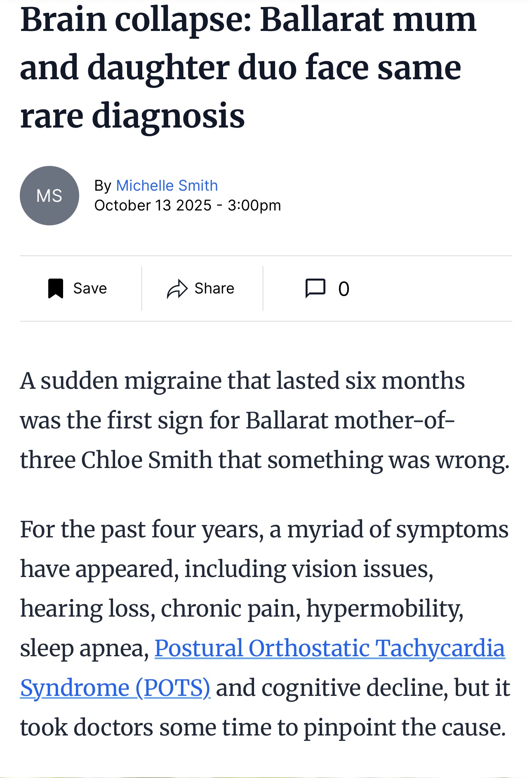Viewport: 532px width, 778px height.
Task: Open the Postural Orthostatic Tachycardia link
Action: pos(330,648)
